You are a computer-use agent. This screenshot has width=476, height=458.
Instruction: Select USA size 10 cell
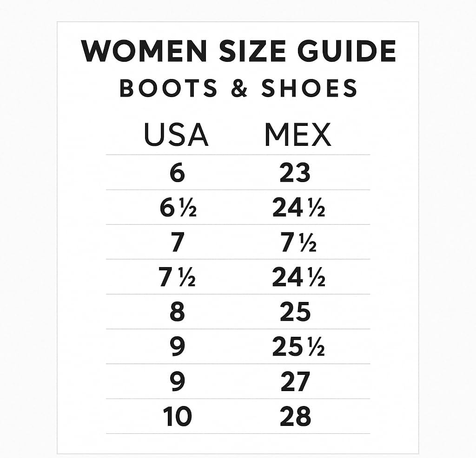[x=177, y=417]
